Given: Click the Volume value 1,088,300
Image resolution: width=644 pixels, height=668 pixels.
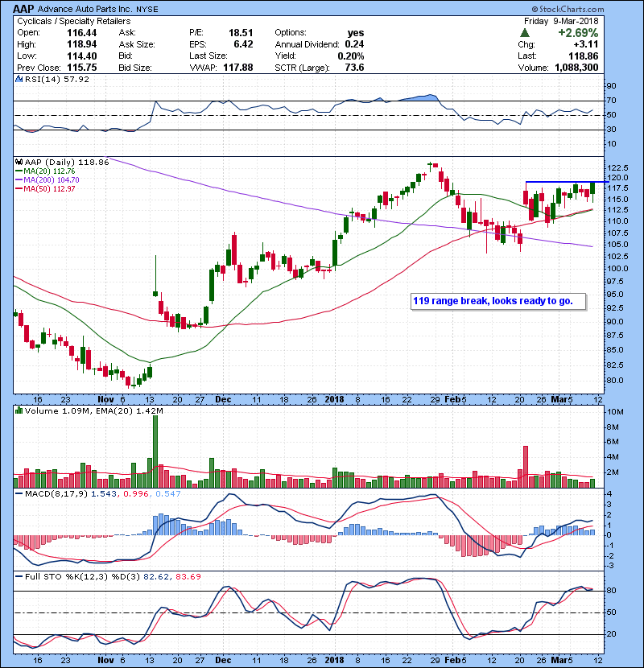Looking at the screenshot, I should coord(576,68).
